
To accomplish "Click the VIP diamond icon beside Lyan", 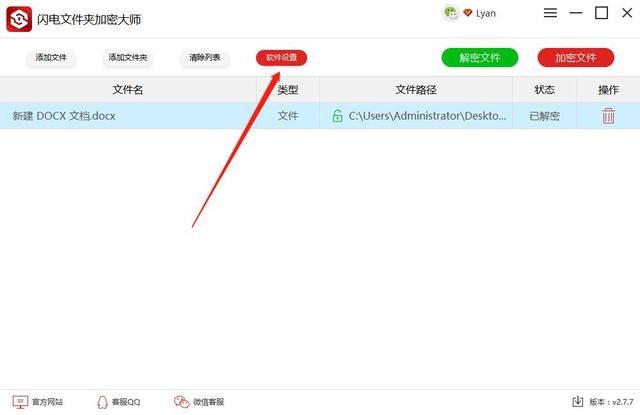I will tap(468, 13).
